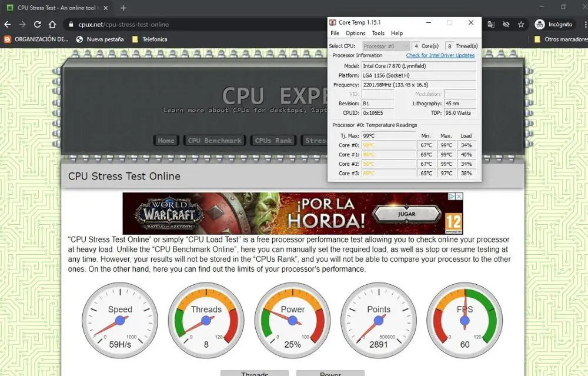
Task: Open the Otros marcadores folder
Action: click(x=560, y=39)
